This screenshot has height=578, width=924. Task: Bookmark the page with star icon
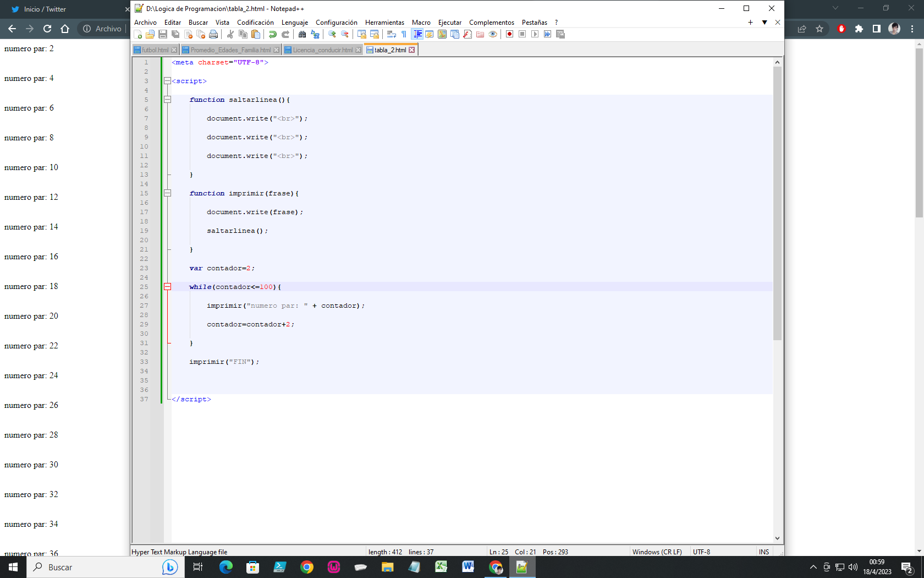(820, 29)
